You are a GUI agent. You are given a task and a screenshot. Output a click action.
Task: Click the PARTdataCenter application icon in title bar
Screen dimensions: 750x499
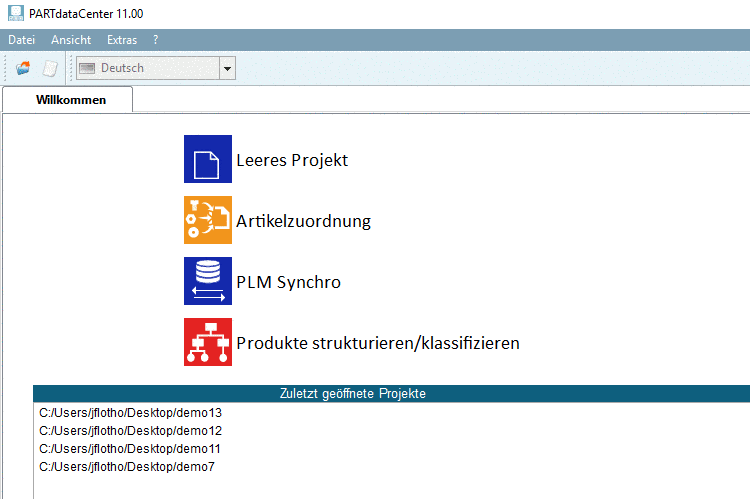[x=16, y=13]
